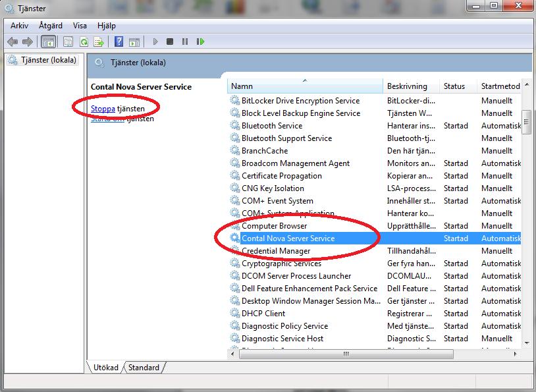Sort by the Namn column header
536x392 pixels.
[305, 86]
